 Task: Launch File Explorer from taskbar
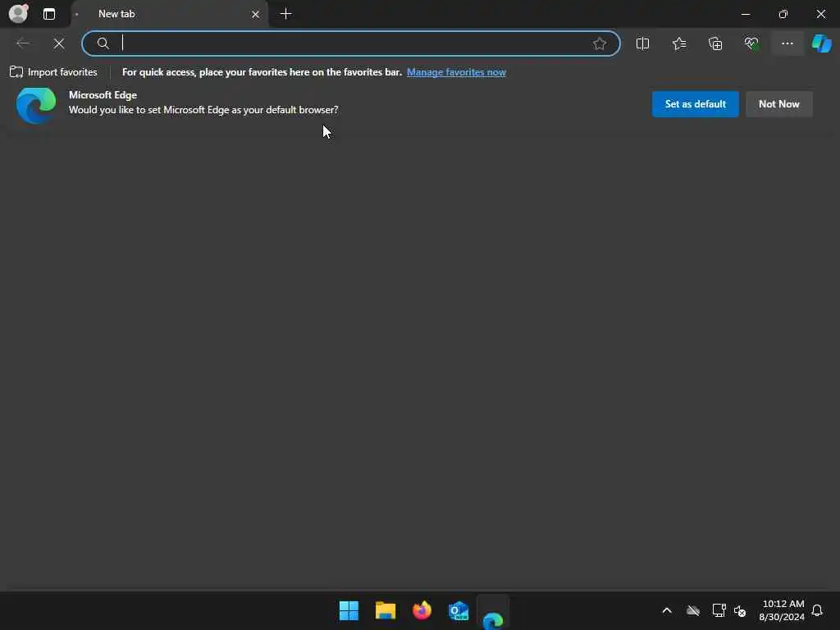click(386, 610)
